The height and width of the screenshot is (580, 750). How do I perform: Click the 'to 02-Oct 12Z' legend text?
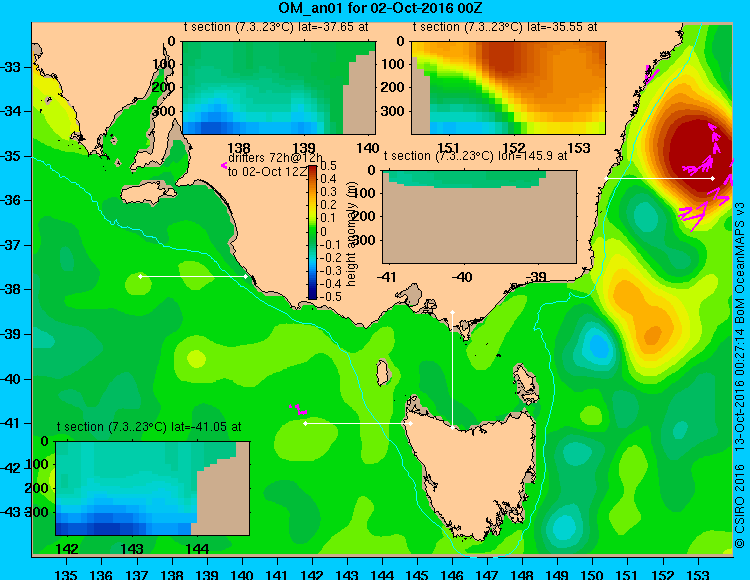coord(267,172)
